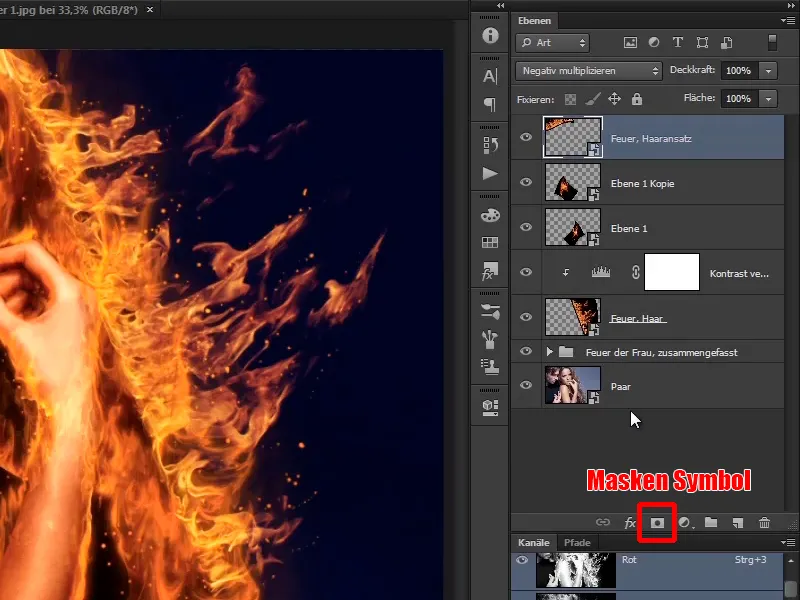Filter layers by text type
The width and height of the screenshot is (800, 600).
678,43
